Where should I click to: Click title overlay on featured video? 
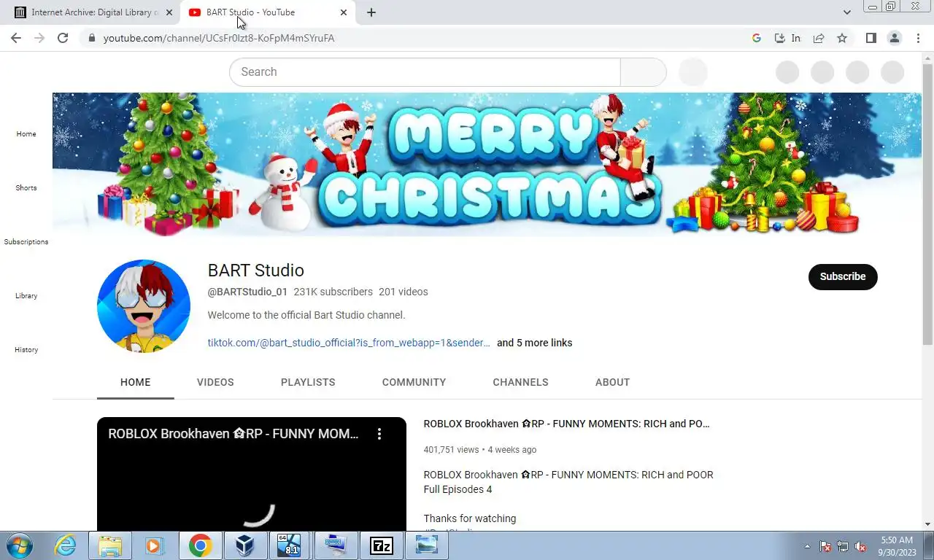[233, 434]
